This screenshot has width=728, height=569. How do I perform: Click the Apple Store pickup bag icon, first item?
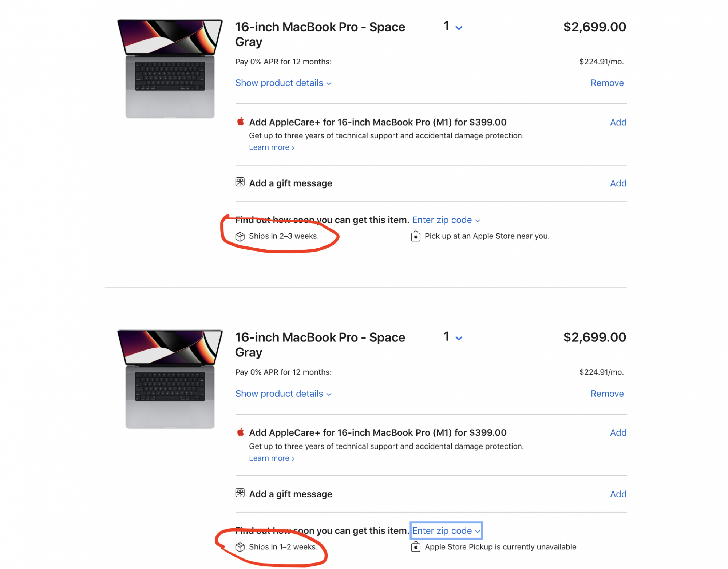[x=415, y=236]
